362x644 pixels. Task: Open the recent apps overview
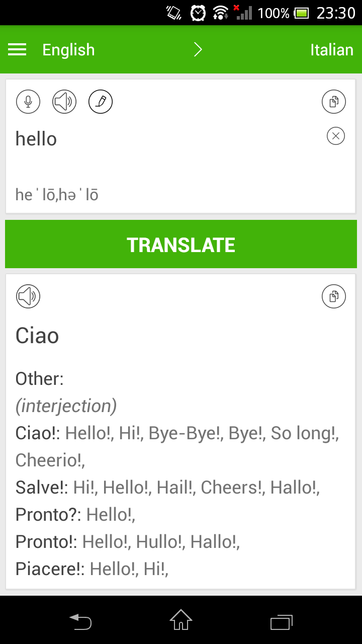coord(282,622)
